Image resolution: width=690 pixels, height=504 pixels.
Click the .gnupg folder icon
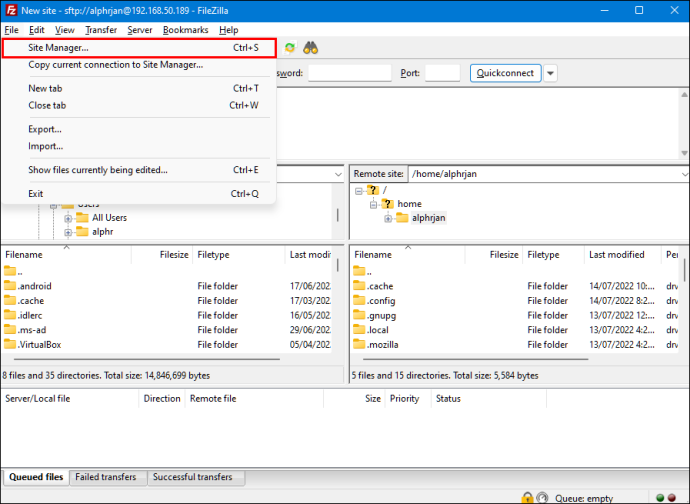[x=359, y=315]
